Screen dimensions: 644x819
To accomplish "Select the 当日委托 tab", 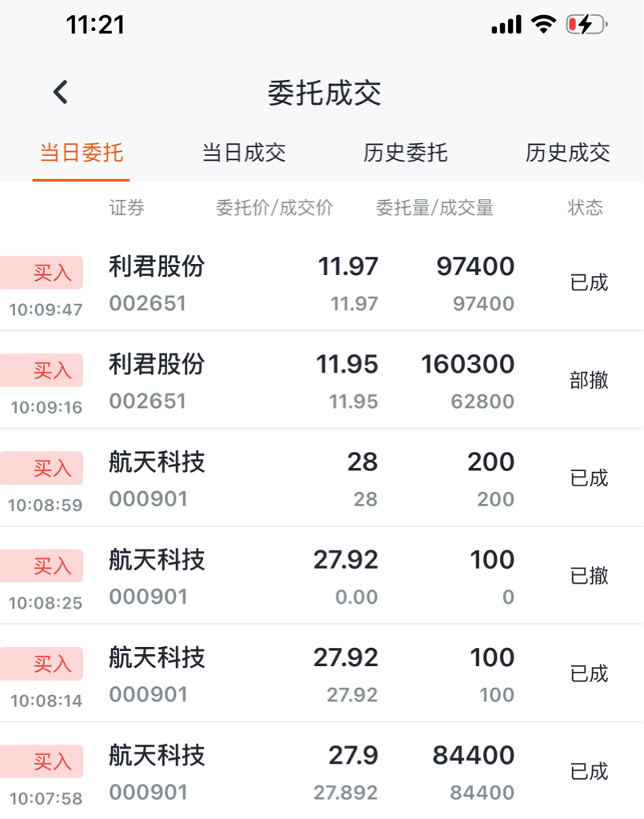I will point(82,153).
